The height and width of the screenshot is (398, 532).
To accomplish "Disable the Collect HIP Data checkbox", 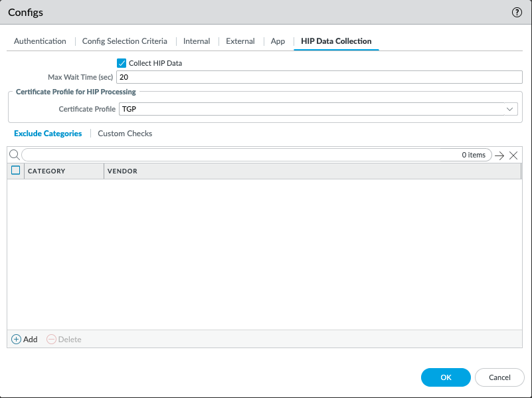I will pyautogui.click(x=121, y=62).
